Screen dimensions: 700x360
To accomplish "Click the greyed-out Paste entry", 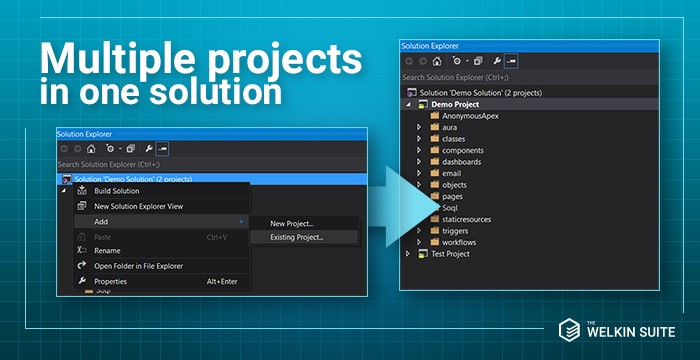I will coord(161,237).
